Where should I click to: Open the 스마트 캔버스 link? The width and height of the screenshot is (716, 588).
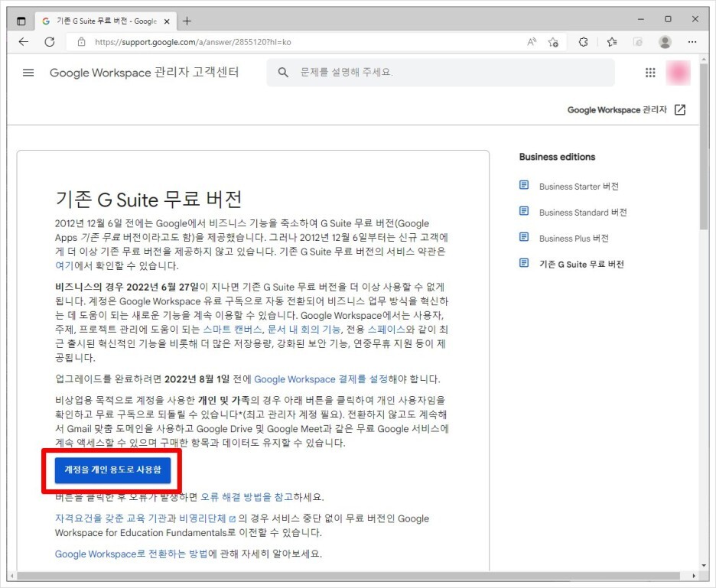tap(233, 330)
